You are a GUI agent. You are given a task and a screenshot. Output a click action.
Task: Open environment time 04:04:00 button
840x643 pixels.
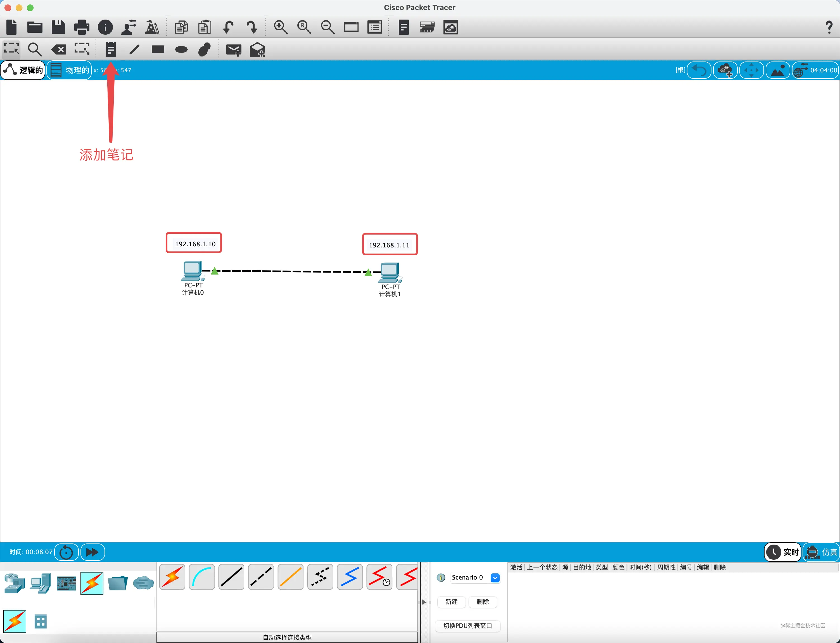click(815, 70)
